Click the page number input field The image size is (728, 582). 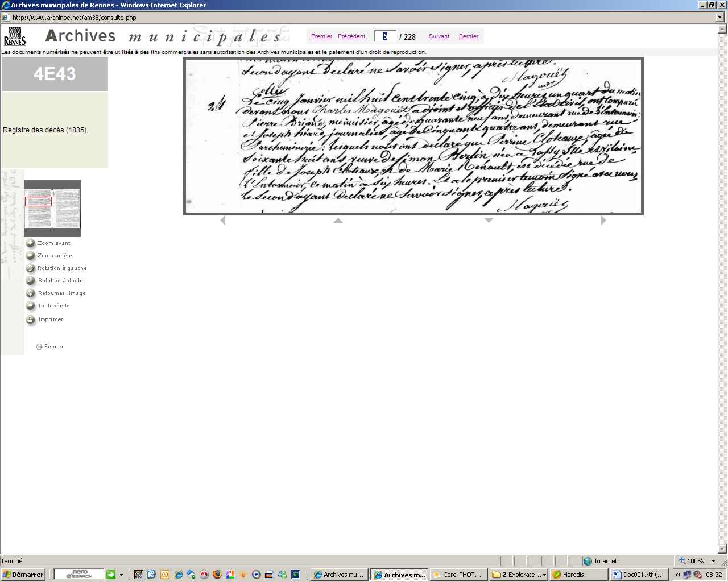[385, 36]
